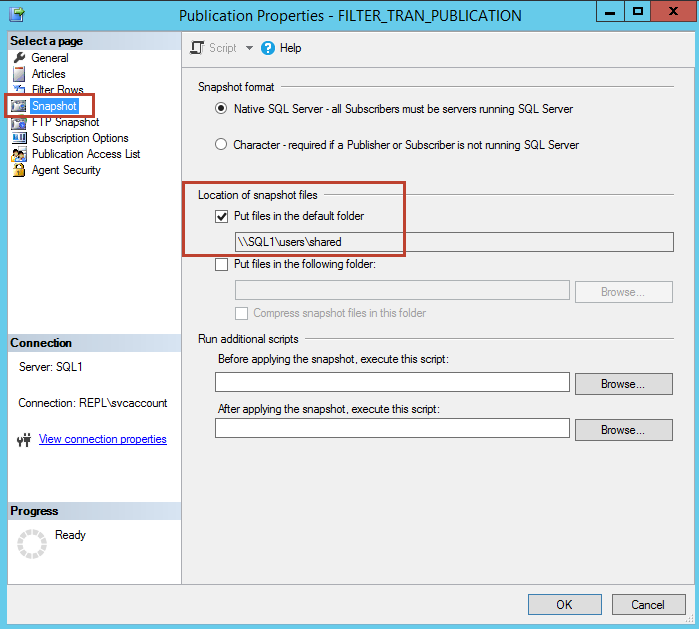Click the Articles page icon
Image resolution: width=699 pixels, height=629 pixels.
(19, 74)
